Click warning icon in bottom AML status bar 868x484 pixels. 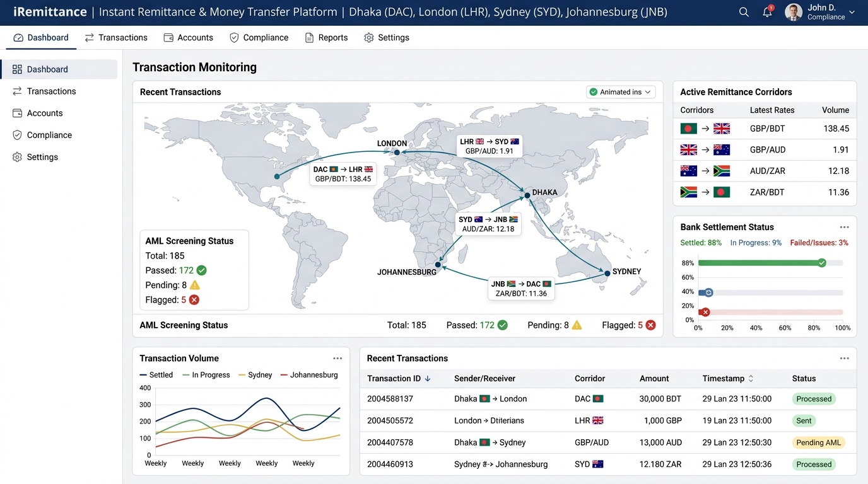click(x=577, y=325)
